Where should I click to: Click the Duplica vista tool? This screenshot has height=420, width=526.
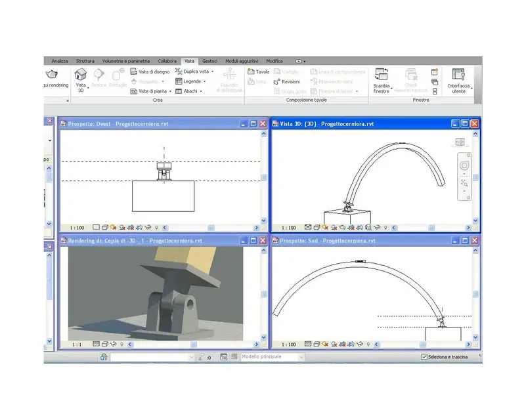click(192, 72)
